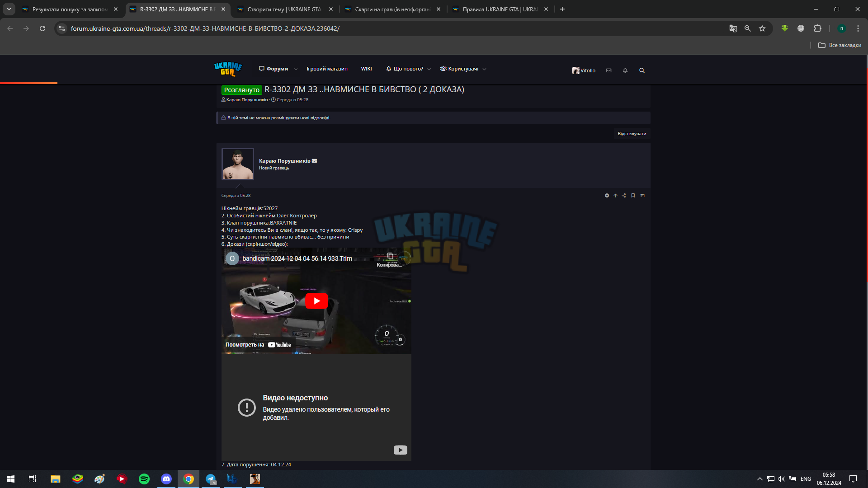
Task: Open Ігровий магазин menu item
Action: tap(327, 69)
